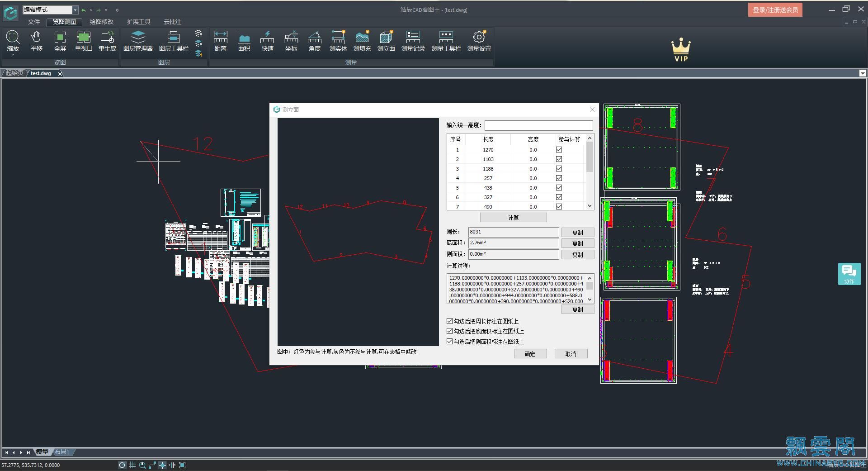Open the undo history dropdown arrow
Viewport: 868px width, 471px height.
coord(91,10)
